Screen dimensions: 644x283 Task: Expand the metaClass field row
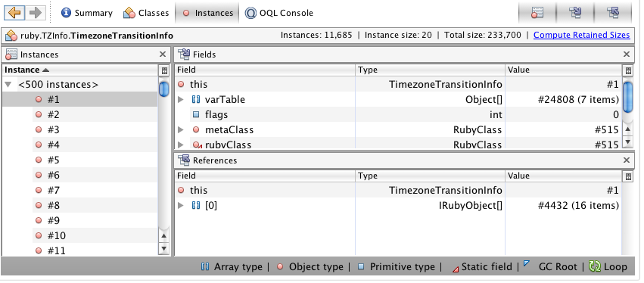tap(180, 130)
